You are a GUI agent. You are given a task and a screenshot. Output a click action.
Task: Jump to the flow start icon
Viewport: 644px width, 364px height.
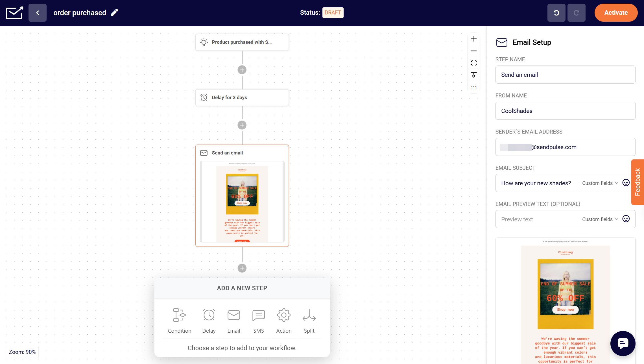coord(474,75)
